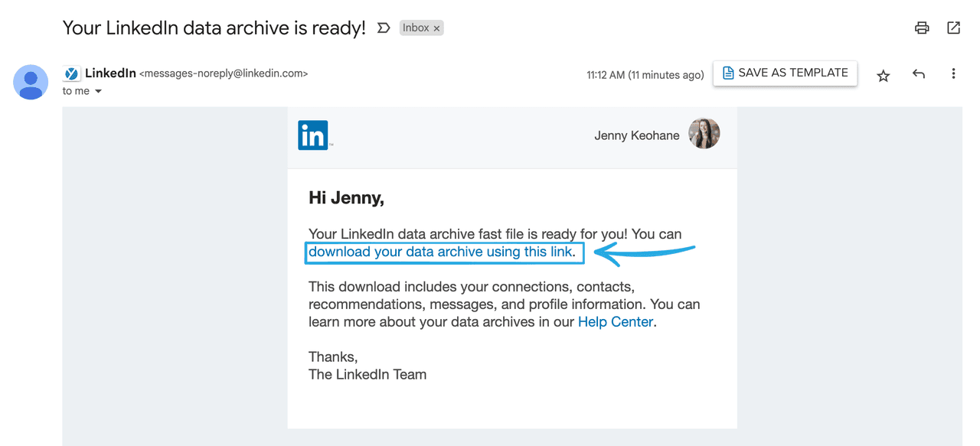Click the sender's avatar icon
Viewport: 980px width, 446px height.
31,82
